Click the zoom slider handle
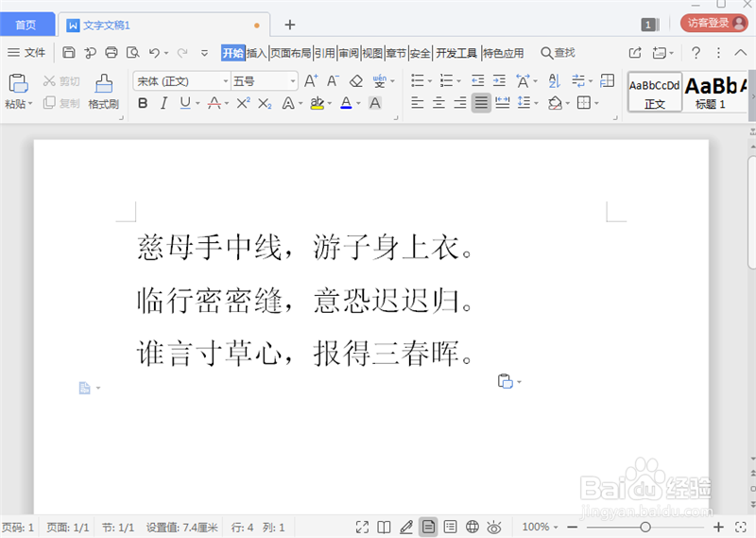 point(645,527)
